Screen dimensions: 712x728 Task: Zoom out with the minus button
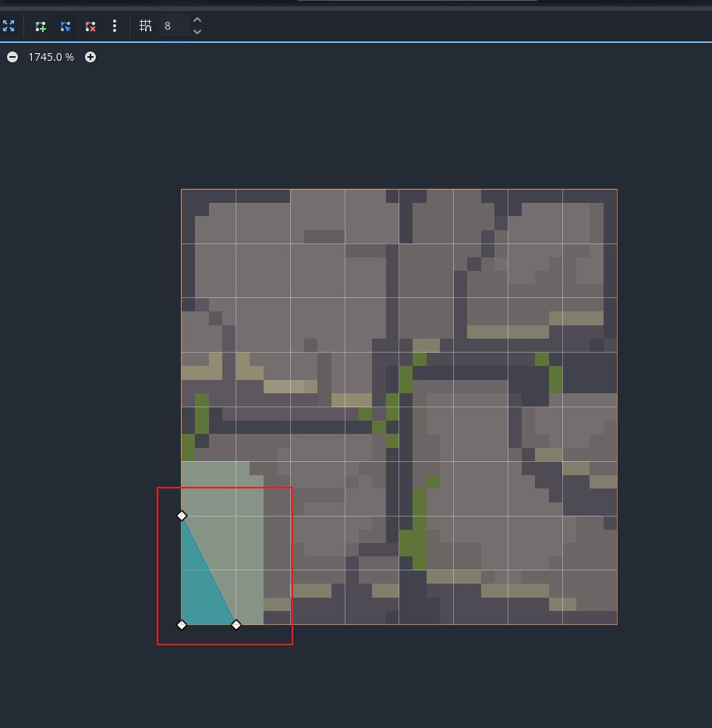coord(12,57)
